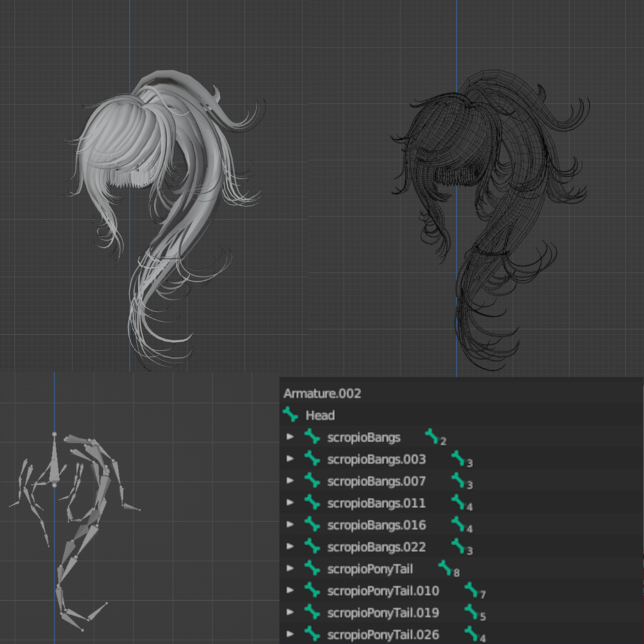Image resolution: width=644 pixels, height=644 pixels.
Task: Click the bone icon left of scropioPonyTail.019
Action: (312, 612)
